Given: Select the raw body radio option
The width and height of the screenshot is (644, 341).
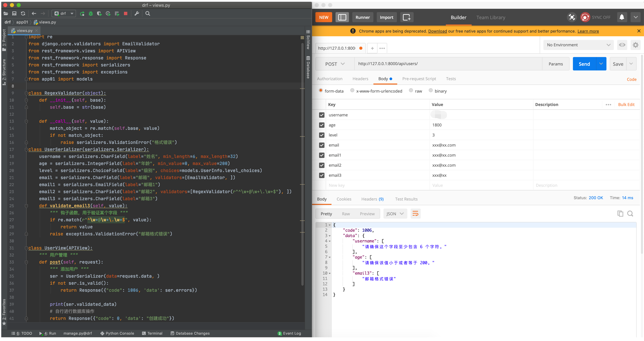Looking at the screenshot, I should pyautogui.click(x=411, y=90).
